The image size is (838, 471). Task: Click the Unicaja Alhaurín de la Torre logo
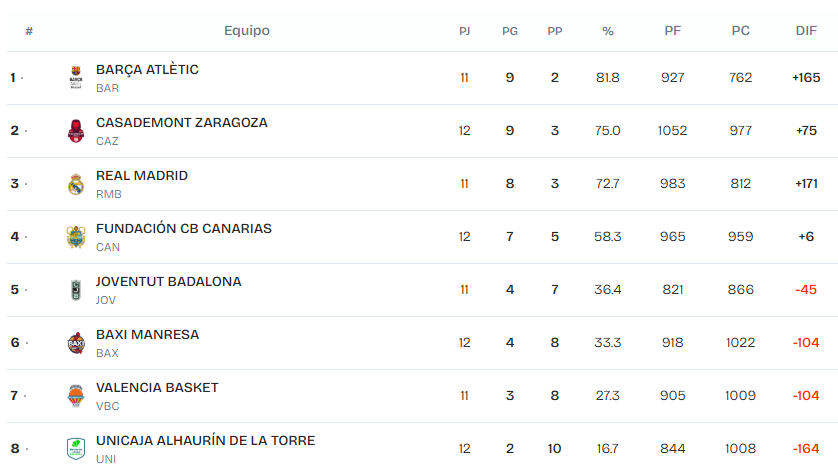click(76, 449)
